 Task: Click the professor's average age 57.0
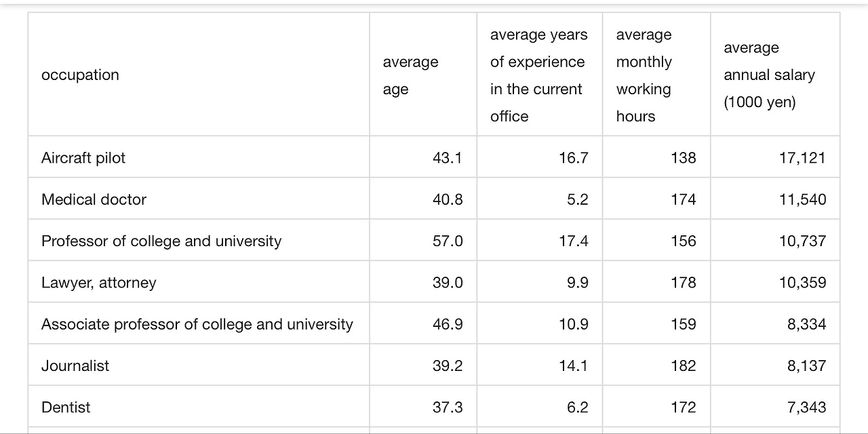coord(448,241)
